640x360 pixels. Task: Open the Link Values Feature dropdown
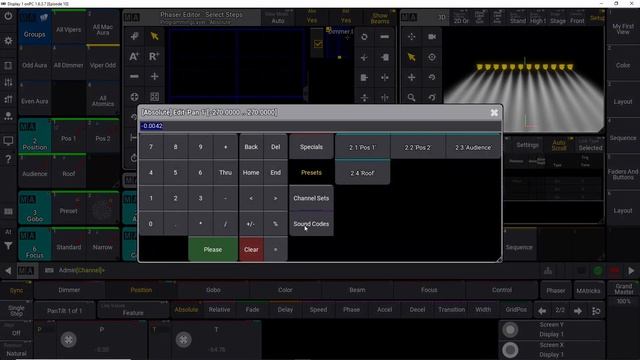pyautogui.click(x=133, y=310)
